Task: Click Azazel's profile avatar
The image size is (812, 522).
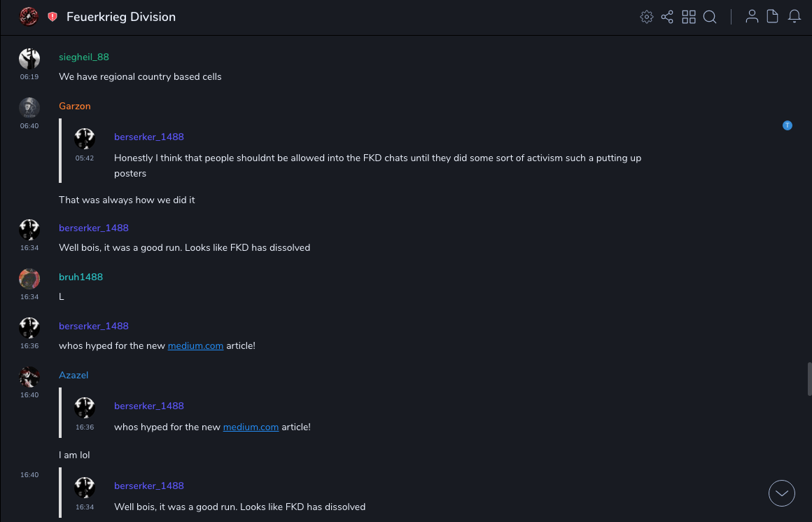Action: [29, 377]
